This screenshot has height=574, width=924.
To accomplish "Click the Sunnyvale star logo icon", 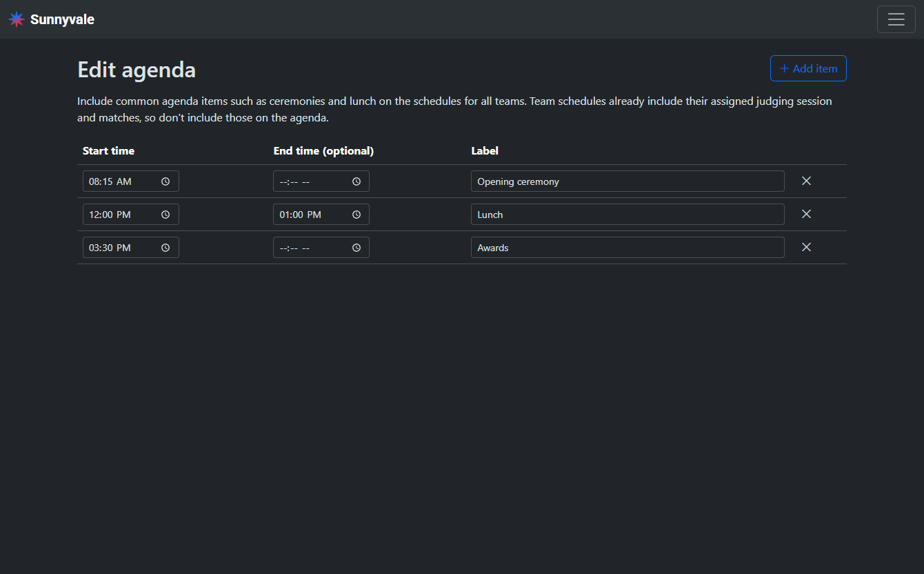I will click(x=17, y=19).
